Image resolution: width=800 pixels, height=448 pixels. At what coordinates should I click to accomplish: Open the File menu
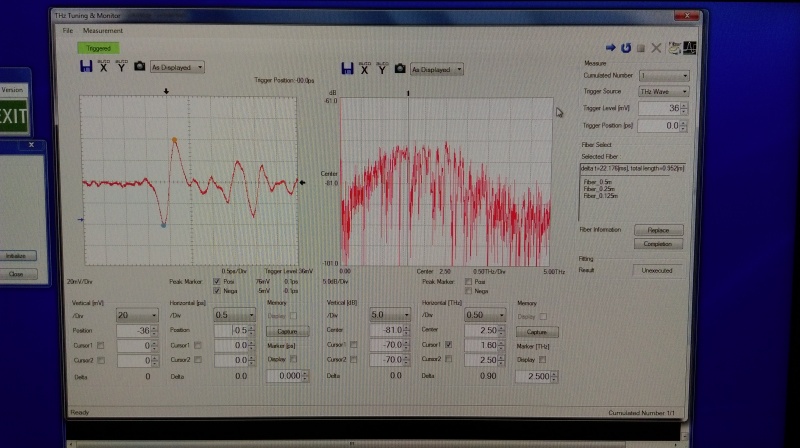pyautogui.click(x=68, y=31)
